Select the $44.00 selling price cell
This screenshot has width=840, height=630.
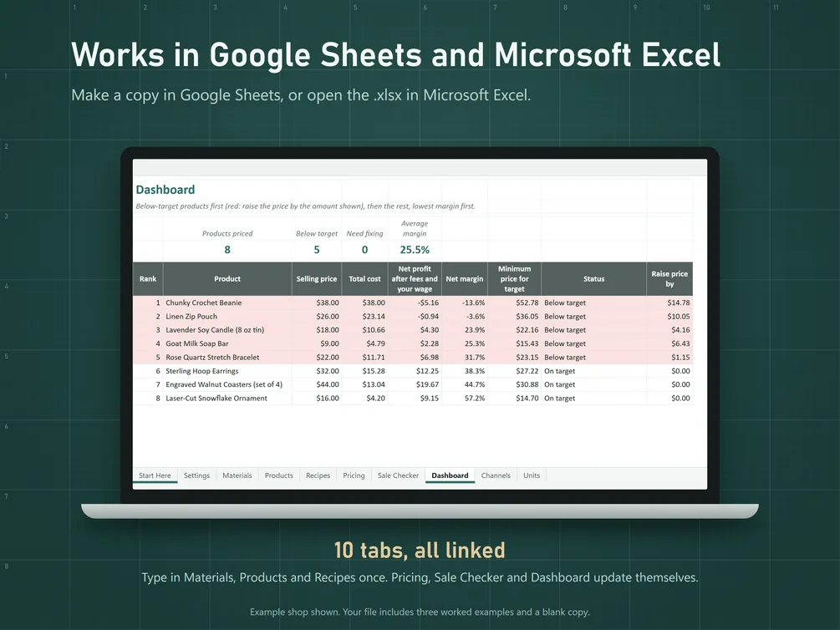[x=317, y=384]
